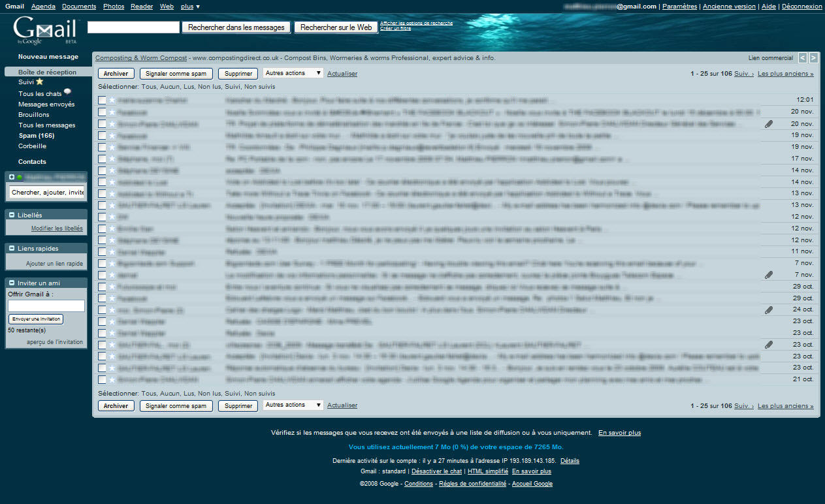Viewport: 825px width, 504px height.
Task: Click the mail search input field
Action: (133, 27)
